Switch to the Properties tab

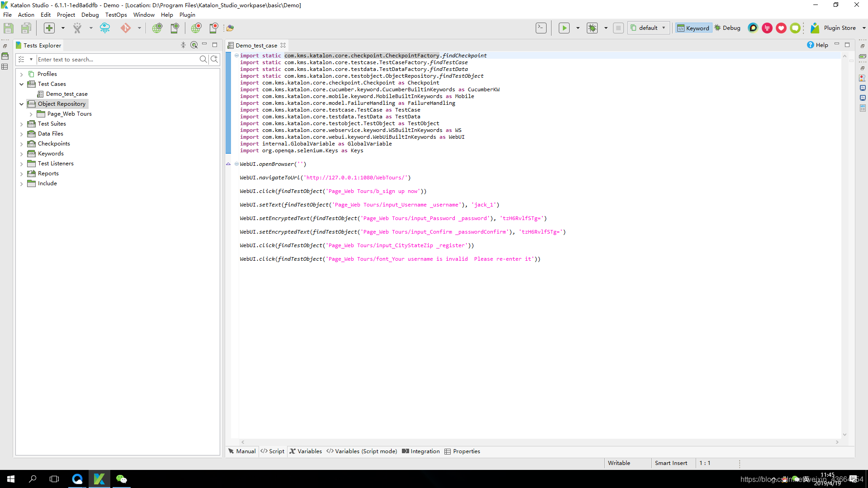pyautogui.click(x=462, y=451)
